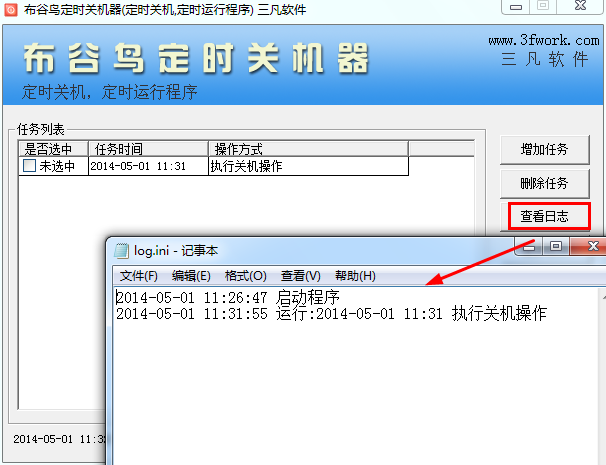Open the 文件(F) menu in Notepad
The width and height of the screenshot is (606, 465).
(139, 276)
